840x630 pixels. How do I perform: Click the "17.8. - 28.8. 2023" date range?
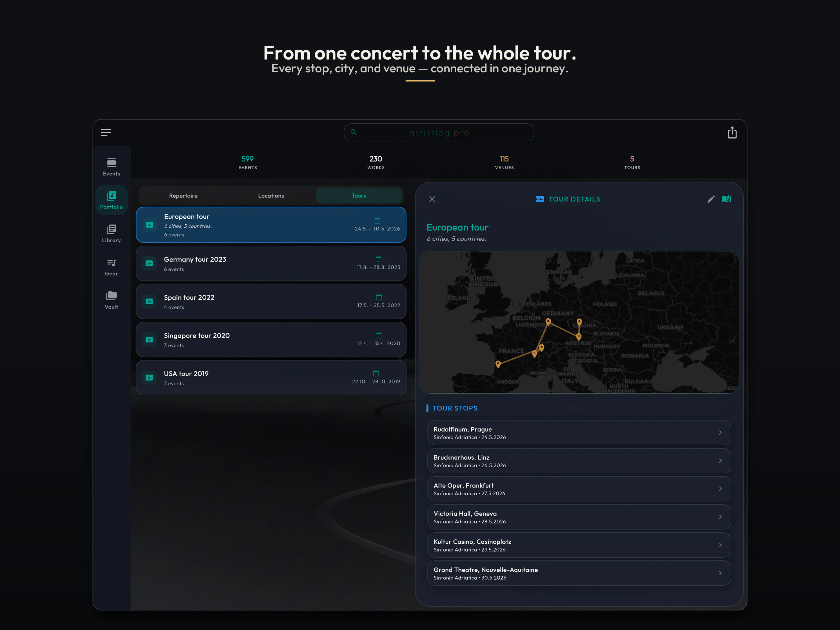click(x=378, y=267)
